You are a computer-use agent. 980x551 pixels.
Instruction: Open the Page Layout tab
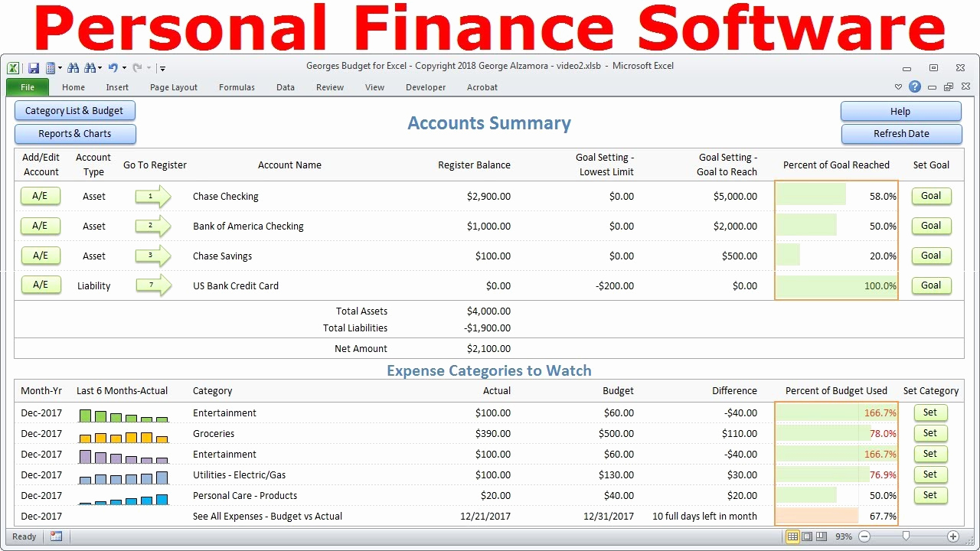coord(174,87)
